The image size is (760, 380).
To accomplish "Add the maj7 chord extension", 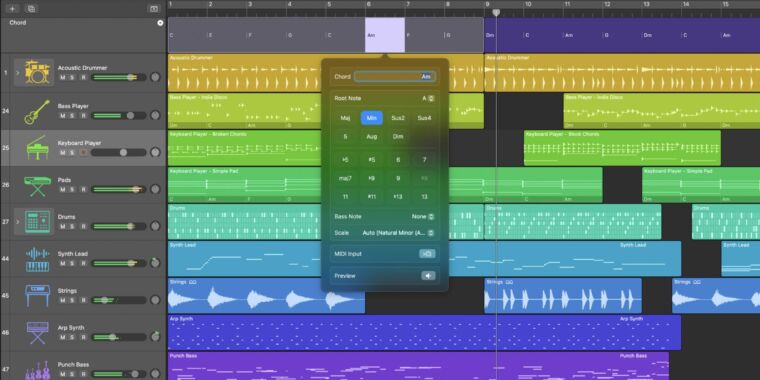I will point(345,178).
